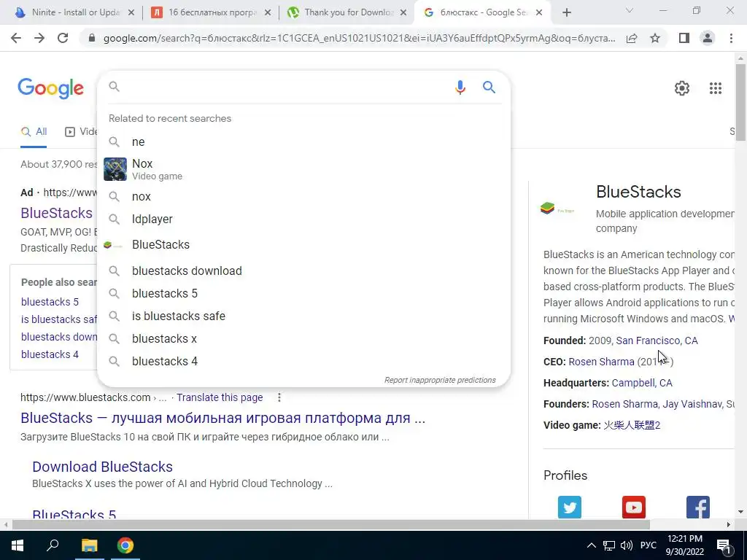Viewport: 747px width, 560px height.
Task: Open a new browser tab
Action: pos(566,12)
